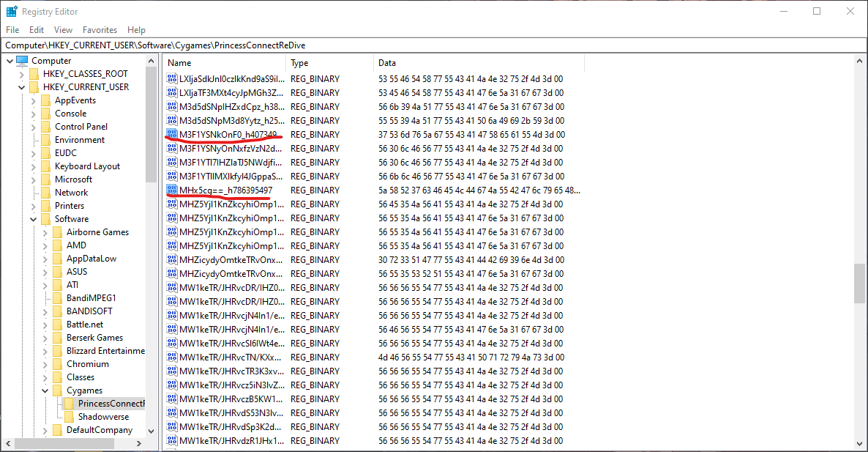
Task: Click the Battle.net folder icon
Action: click(57, 324)
